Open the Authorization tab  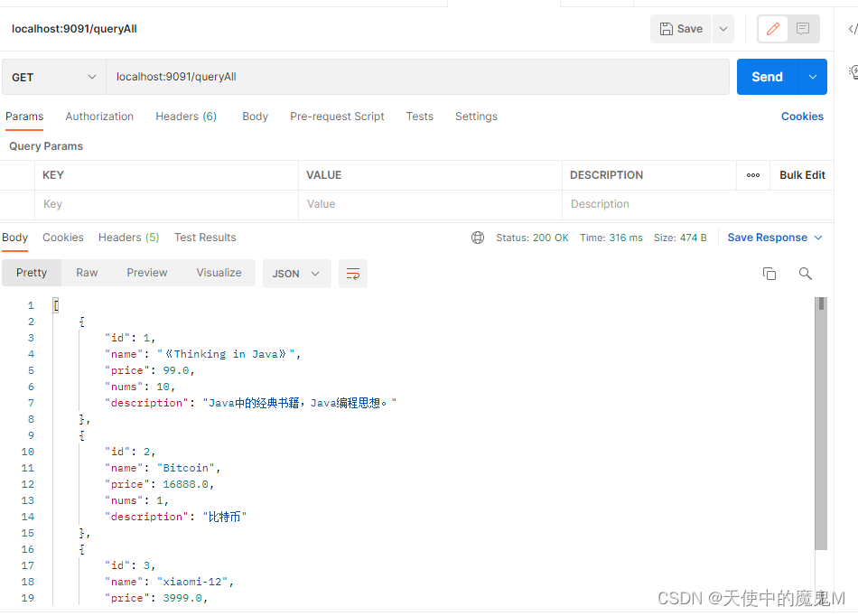coord(99,117)
